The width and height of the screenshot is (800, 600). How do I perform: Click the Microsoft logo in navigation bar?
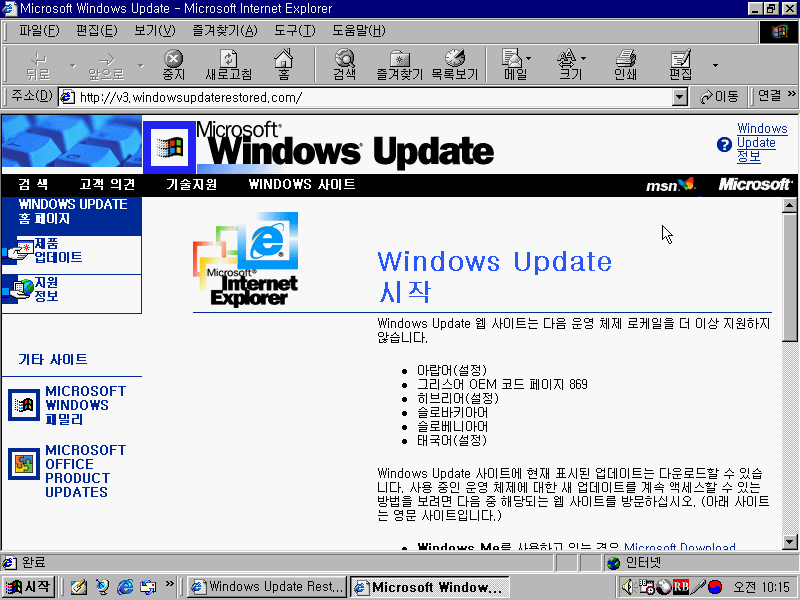755,184
